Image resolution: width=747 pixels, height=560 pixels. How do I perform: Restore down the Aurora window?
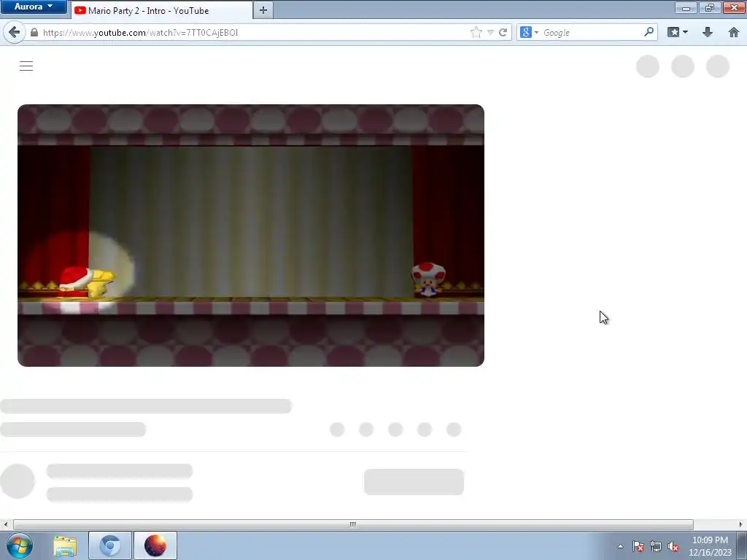(709, 7)
